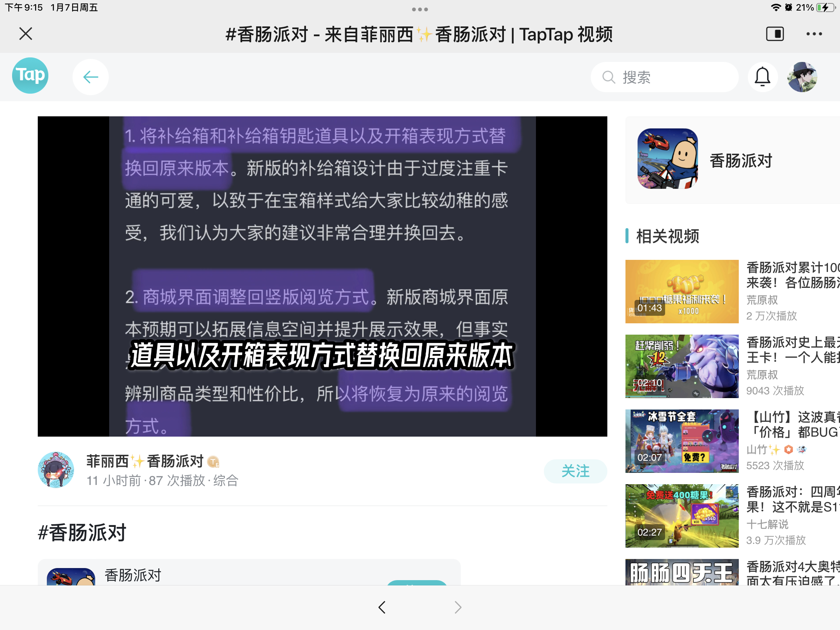The width and height of the screenshot is (840, 630).
Task: Open the three-dot more options menu
Action: pyautogui.click(x=814, y=34)
